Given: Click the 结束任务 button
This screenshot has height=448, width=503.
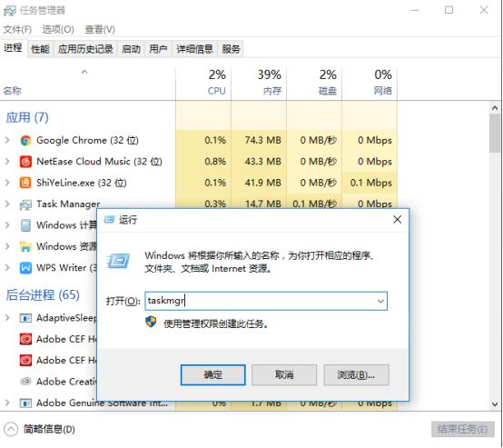Looking at the screenshot, I should tap(462, 430).
